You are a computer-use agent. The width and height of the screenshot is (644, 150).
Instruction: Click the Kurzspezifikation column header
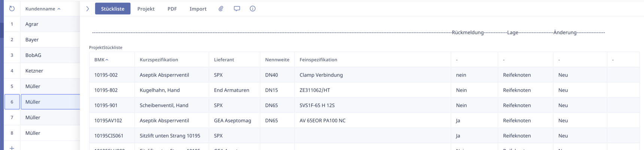pyautogui.click(x=159, y=60)
